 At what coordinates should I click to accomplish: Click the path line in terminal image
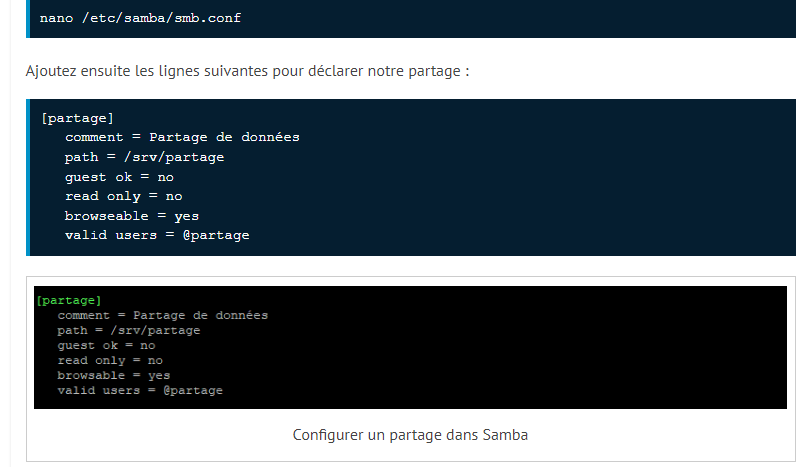tap(129, 330)
